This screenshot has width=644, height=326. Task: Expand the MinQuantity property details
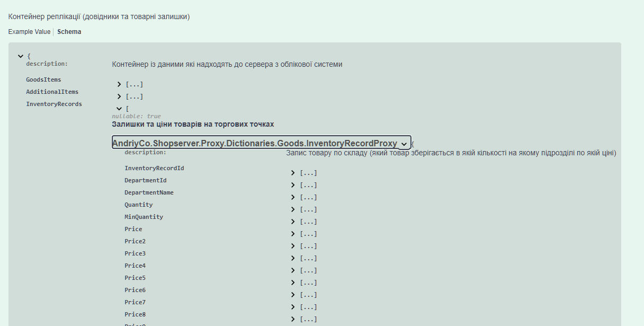[293, 222]
